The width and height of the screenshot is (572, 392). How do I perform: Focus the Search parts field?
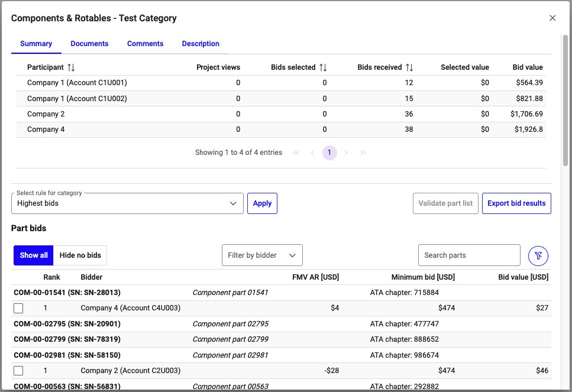click(x=468, y=255)
